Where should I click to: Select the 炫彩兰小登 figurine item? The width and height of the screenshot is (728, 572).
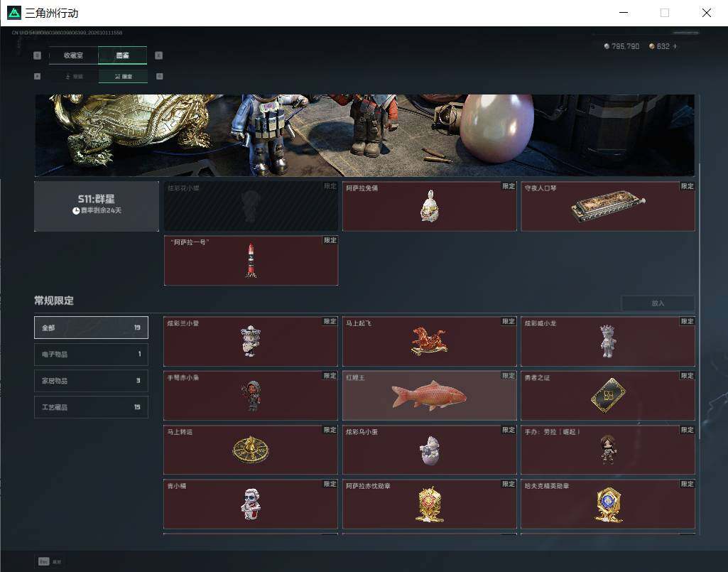point(251,341)
